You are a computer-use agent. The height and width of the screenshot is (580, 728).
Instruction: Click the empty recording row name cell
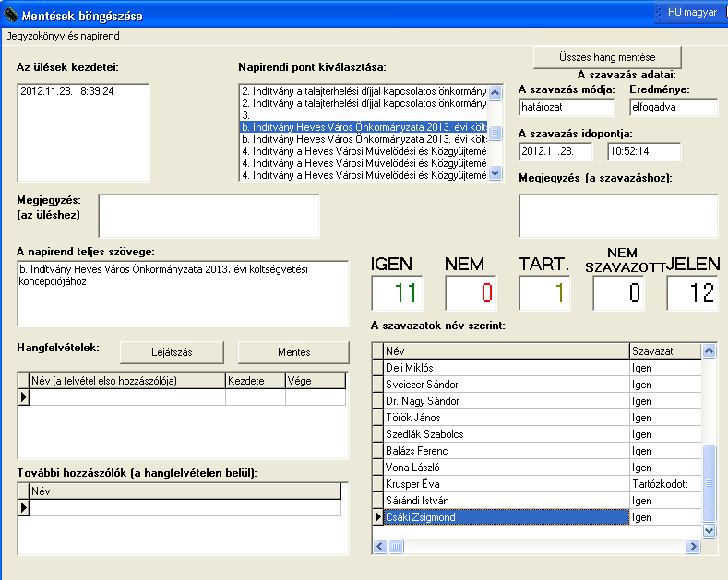click(127, 397)
